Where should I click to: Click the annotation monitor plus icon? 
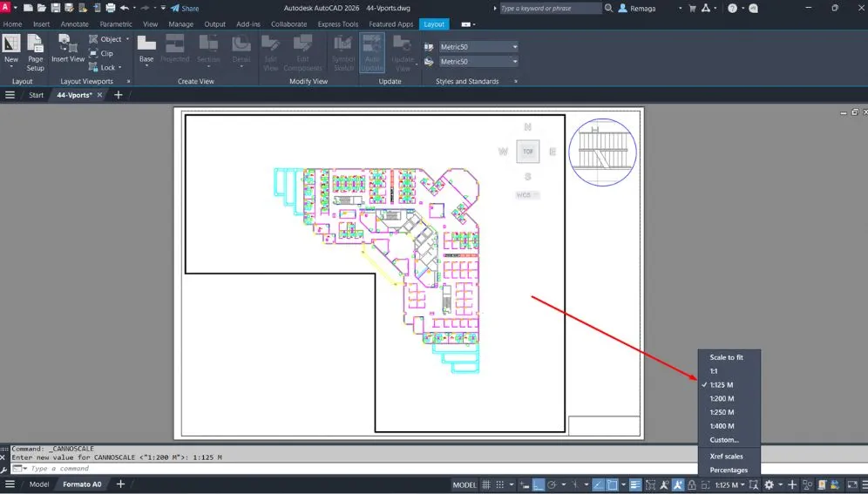click(792, 484)
